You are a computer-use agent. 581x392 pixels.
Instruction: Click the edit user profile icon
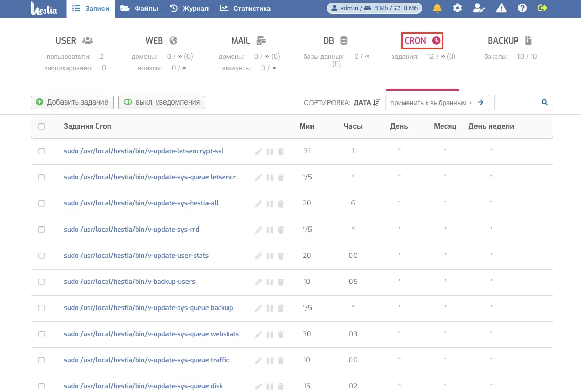(479, 8)
